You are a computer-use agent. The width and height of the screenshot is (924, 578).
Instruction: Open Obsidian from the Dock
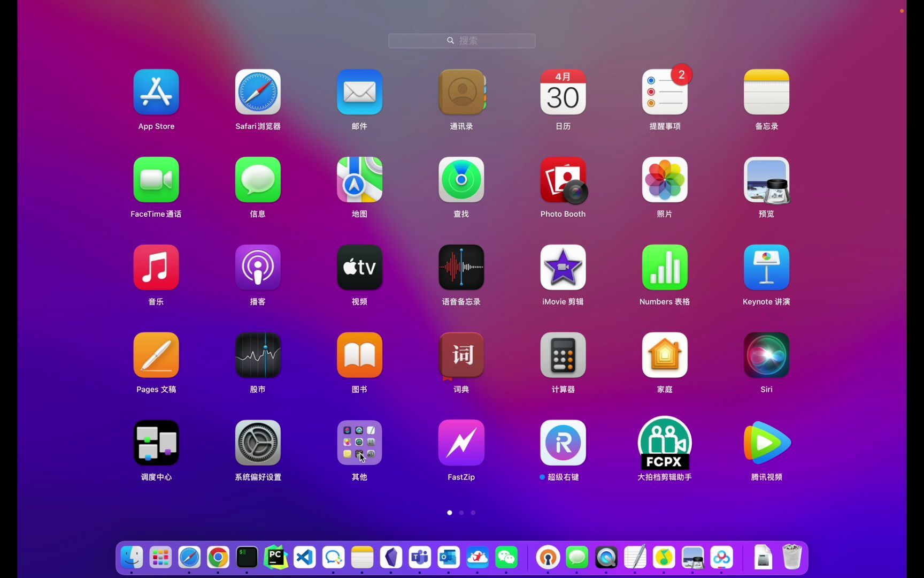(391, 558)
